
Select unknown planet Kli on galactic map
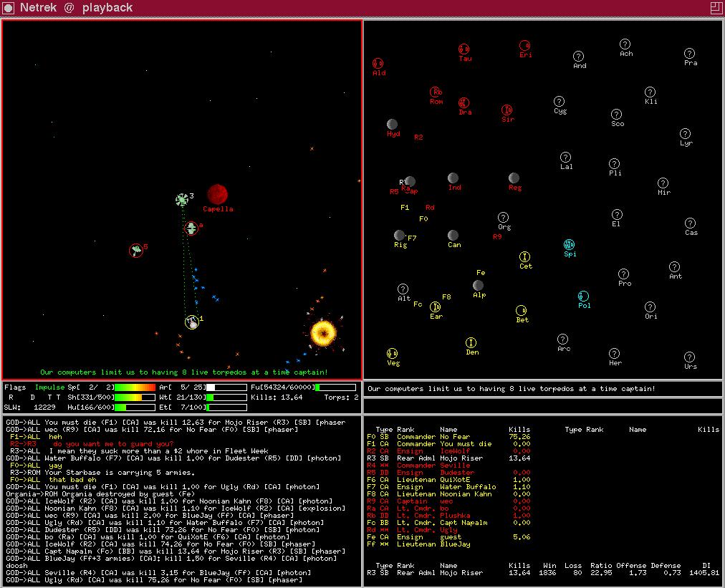650,92
